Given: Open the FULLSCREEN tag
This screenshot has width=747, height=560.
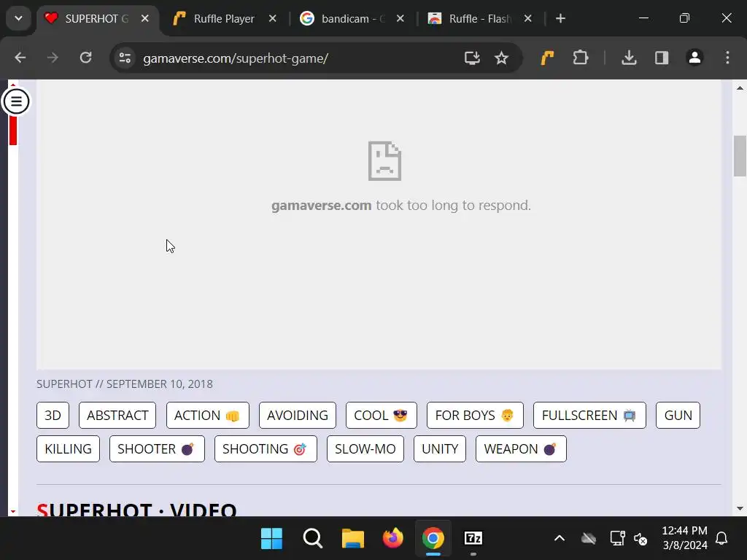Looking at the screenshot, I should (x=589, y=415).
